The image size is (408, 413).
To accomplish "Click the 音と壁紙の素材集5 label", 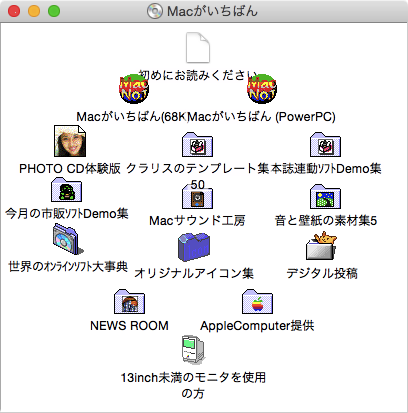I will [326, 221].
